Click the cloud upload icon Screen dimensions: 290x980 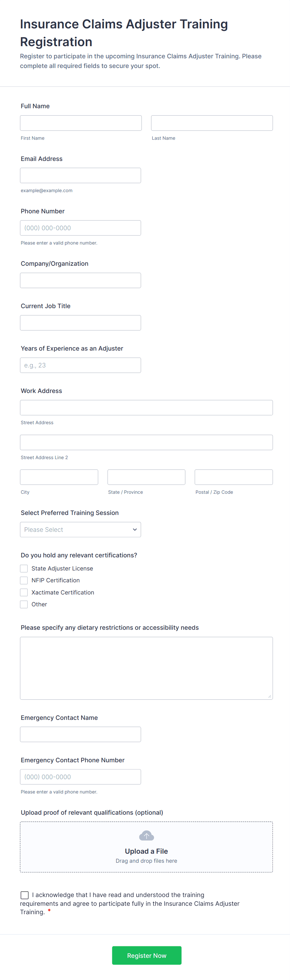147,836
